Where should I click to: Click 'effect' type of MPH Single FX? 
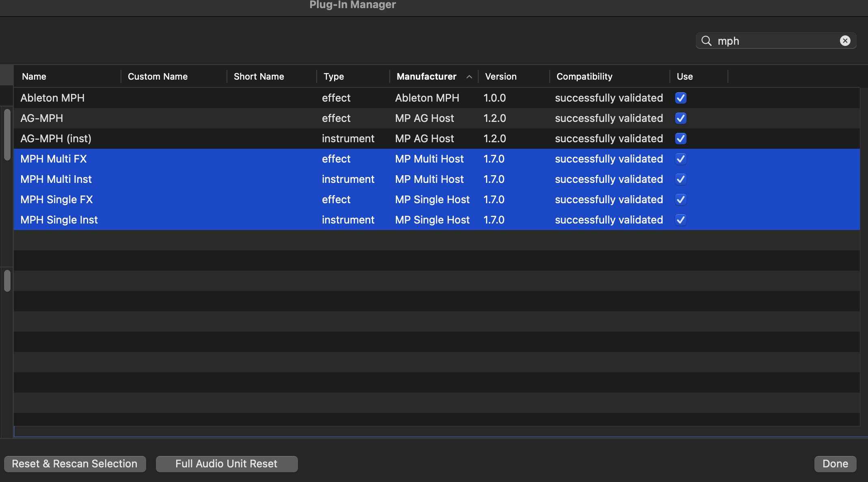pos(336,200)
